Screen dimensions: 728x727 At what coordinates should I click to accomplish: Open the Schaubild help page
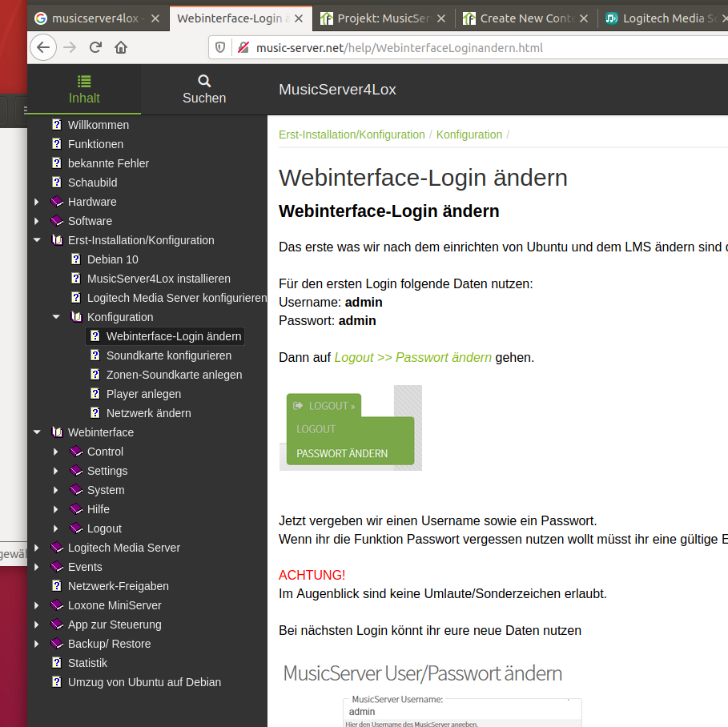point(92,183)
